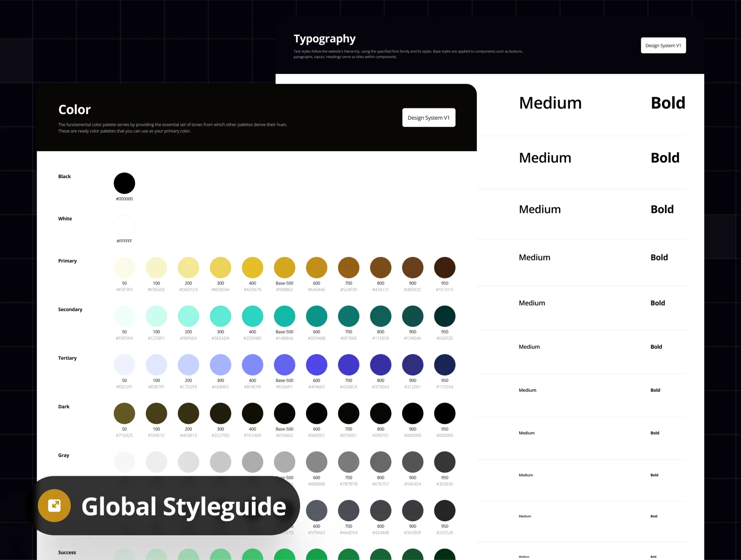Select the Black #000000 swatch
The width and height of the screenshot is (741, 560).
pos(124,183)
